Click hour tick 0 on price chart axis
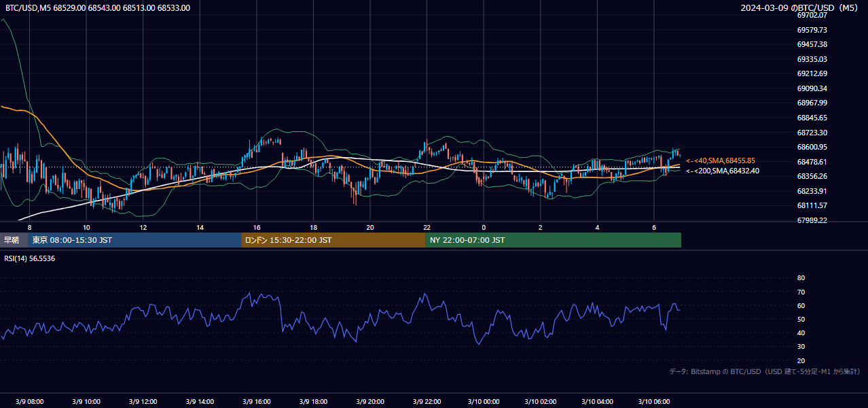Image resolution: width=868 pixels, height=408 pixels. [484, 227]
